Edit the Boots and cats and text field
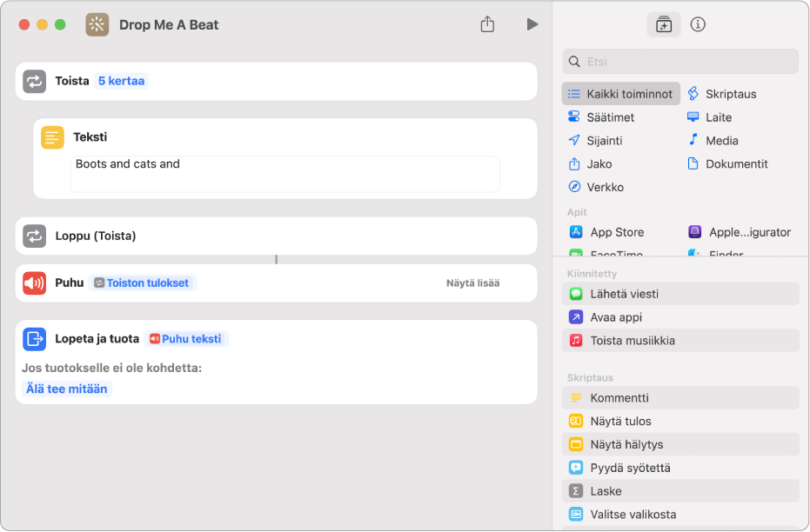This screenshot has height=532, width=810. tap(285, 174)
